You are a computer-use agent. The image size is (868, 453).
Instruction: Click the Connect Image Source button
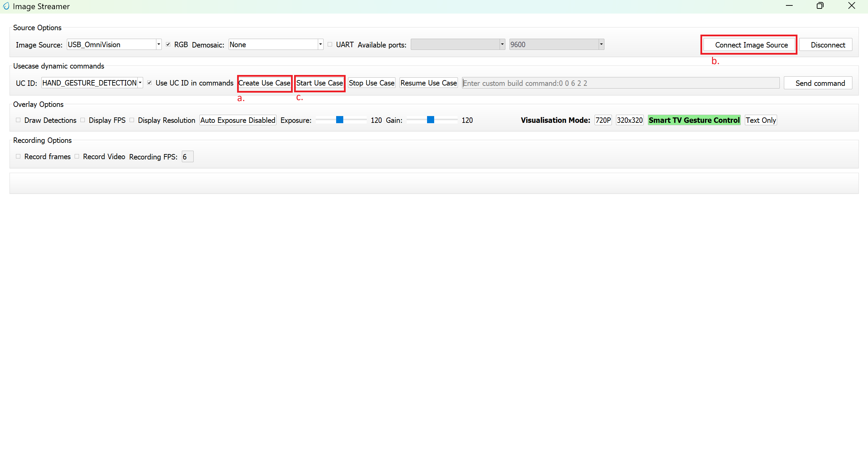click(749, 44)
